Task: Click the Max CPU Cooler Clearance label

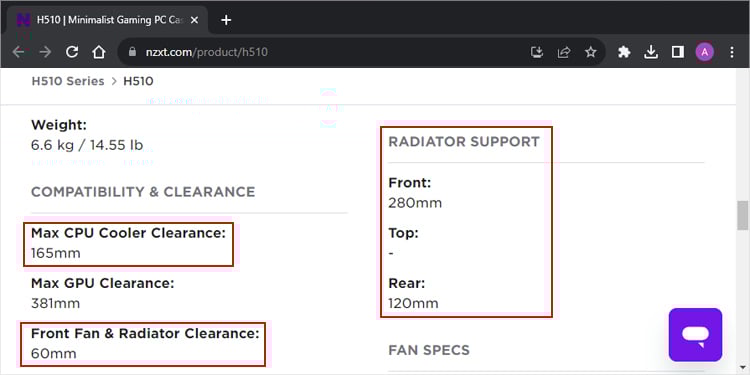Action: 128,233
